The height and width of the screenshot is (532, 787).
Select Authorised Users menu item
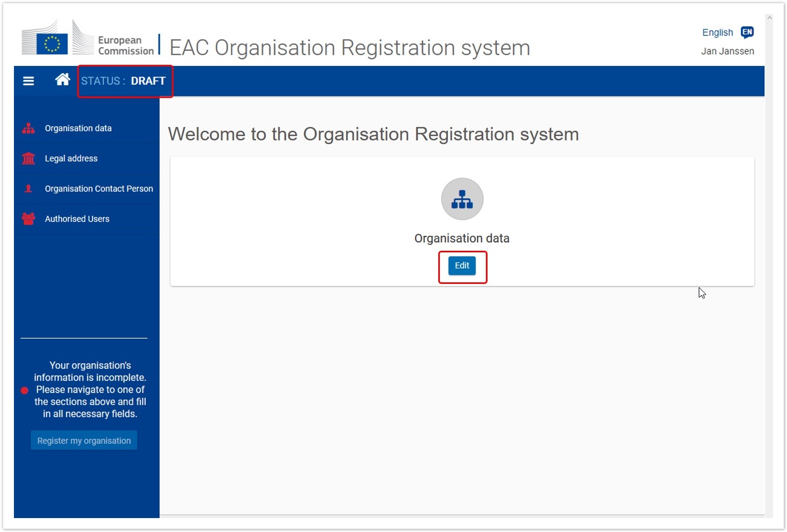77,219
